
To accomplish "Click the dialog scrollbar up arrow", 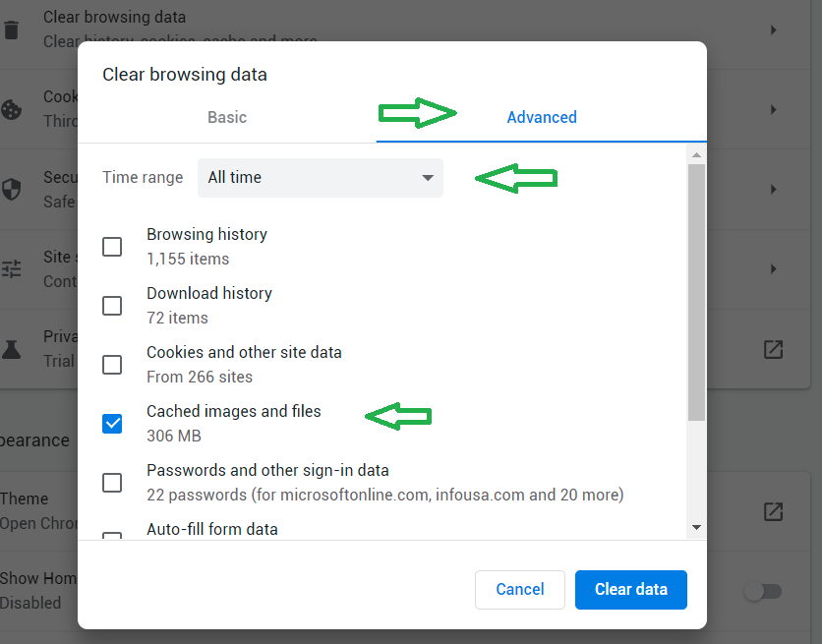I will click(697, 155).
